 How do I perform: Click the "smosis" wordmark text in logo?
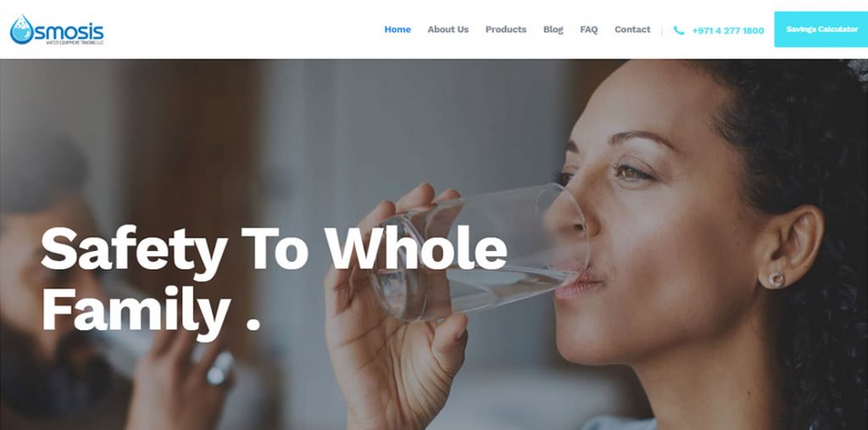69,31
